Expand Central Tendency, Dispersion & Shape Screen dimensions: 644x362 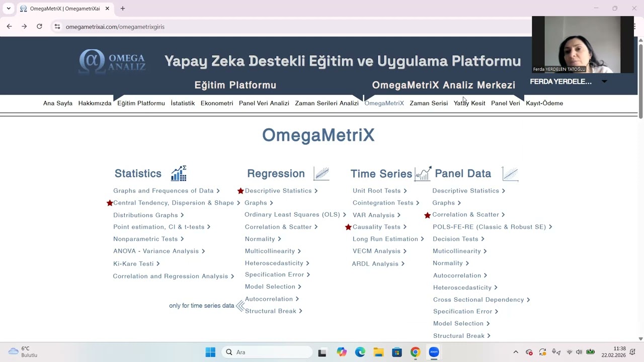click(177, 203)
